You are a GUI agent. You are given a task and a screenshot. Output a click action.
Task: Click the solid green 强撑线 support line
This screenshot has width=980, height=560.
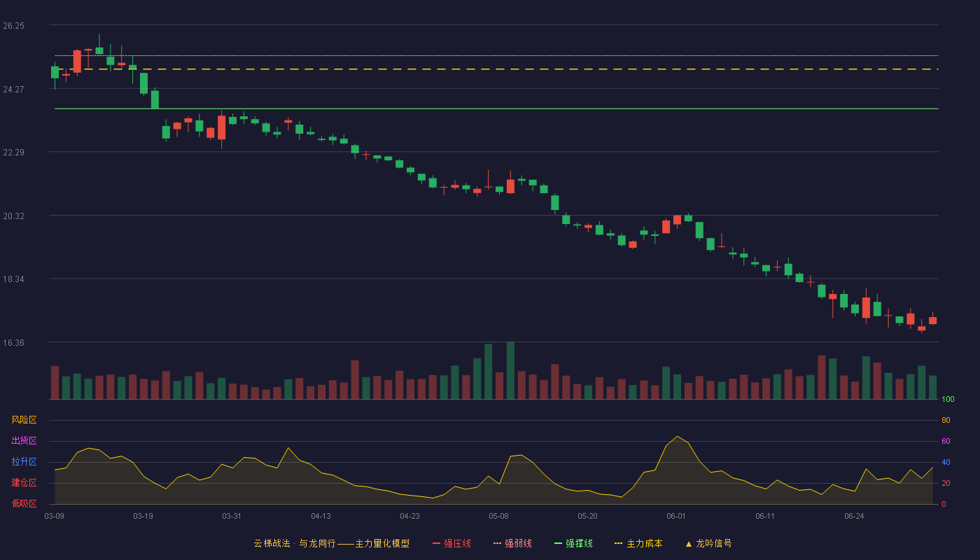(496, 108)
